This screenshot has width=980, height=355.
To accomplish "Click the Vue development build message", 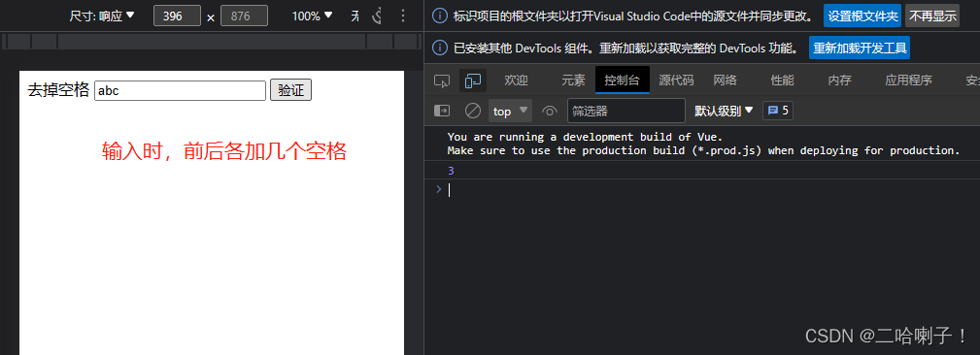I will (x=703, y=144).
